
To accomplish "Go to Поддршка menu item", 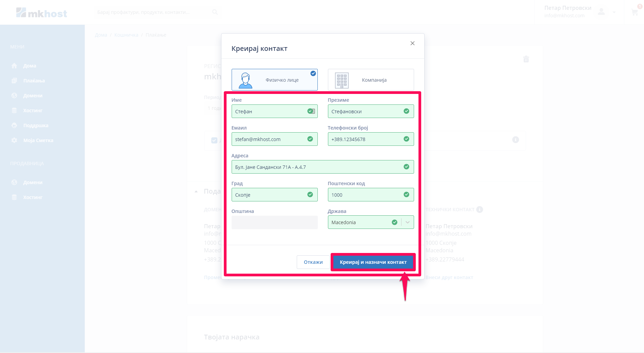I will tap(36, 125).
